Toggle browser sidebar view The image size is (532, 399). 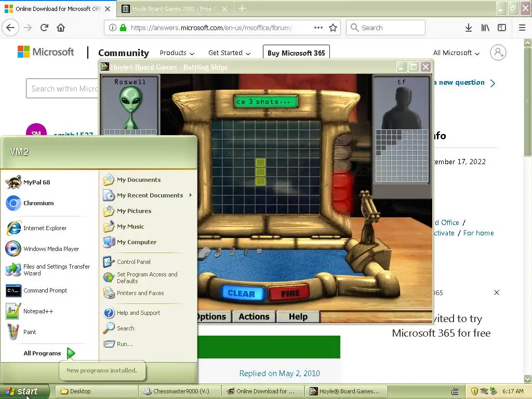click(x=502, y=28)
